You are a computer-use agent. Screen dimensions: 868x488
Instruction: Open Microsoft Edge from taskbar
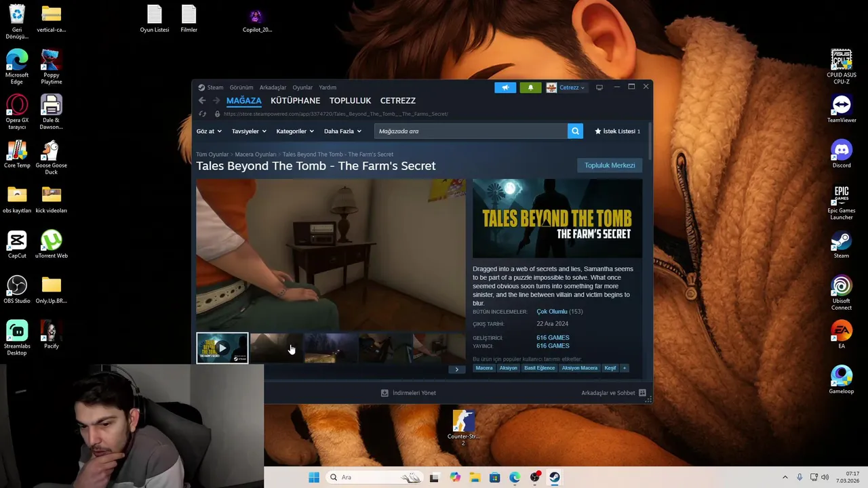[515, 477]
